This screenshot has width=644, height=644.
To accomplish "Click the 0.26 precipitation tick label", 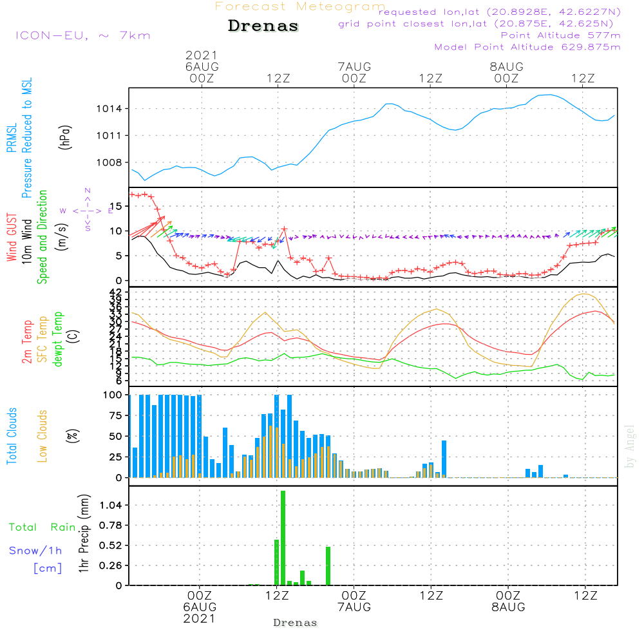I will [111, 565].
